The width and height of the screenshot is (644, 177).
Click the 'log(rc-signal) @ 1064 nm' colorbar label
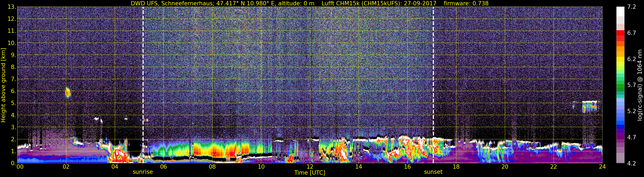point(640,85)
